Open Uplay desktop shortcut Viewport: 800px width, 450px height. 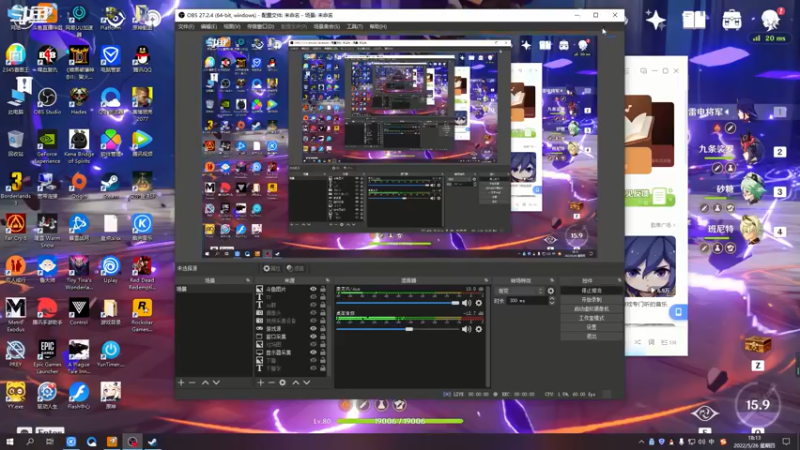point(110,270)
